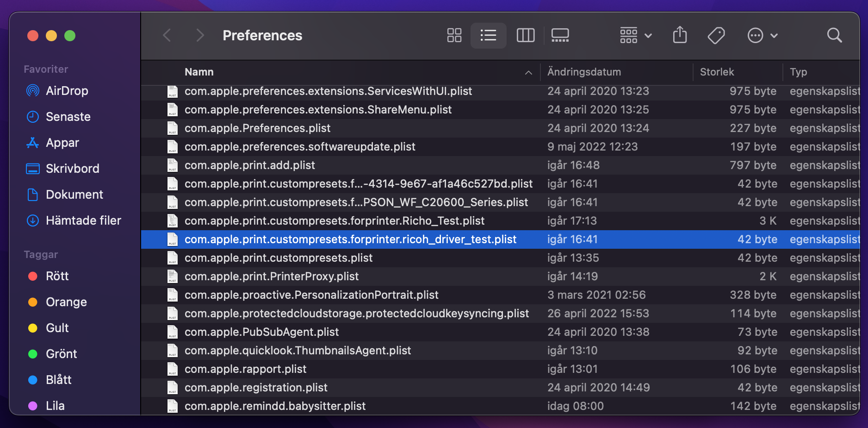
Task: Switch to column view
Action: coord(525,35)
